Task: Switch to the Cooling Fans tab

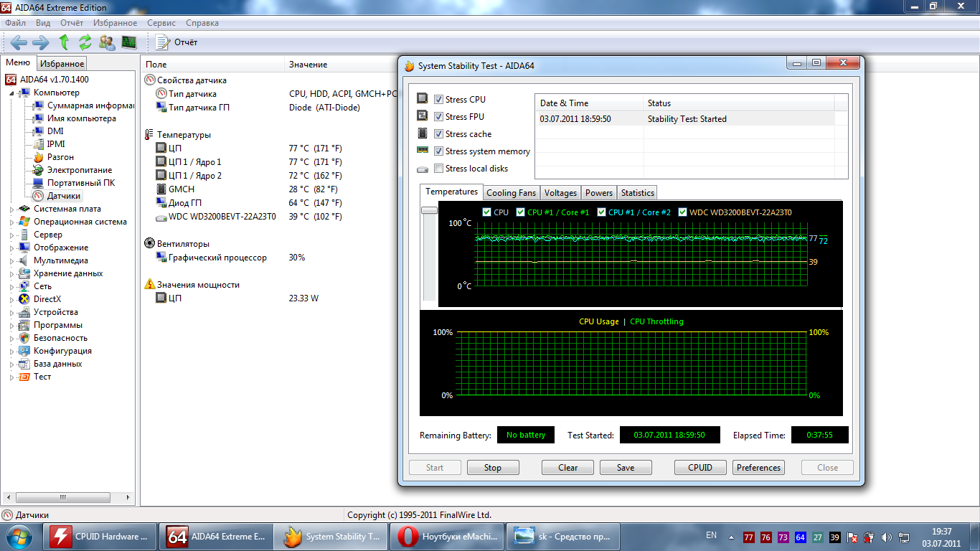Action: tap(511, 193)
